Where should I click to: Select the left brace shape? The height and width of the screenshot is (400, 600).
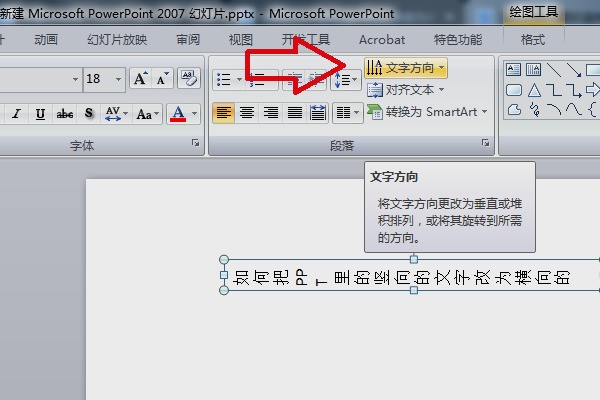pos(592,110)
